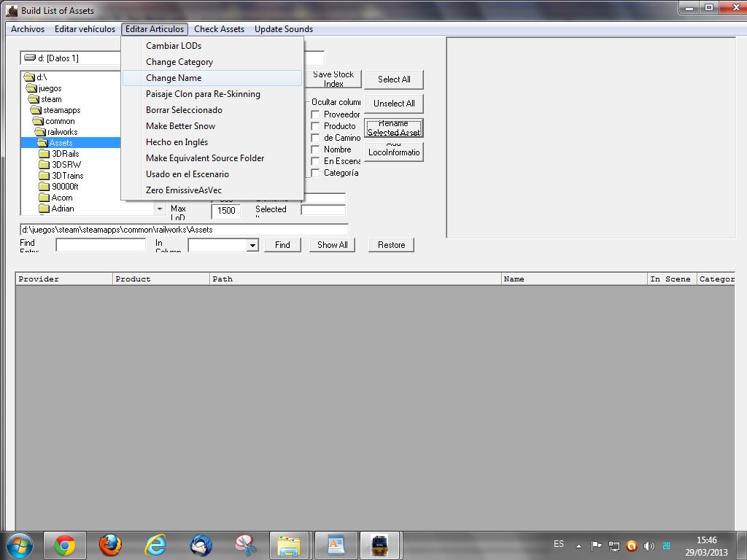Click the Show All button

332,245
